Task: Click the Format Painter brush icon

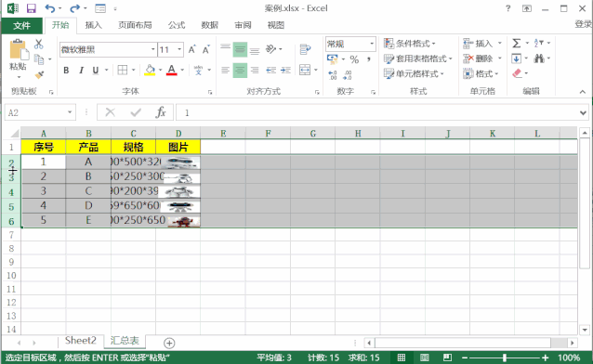Action: [x=39, y=74]
